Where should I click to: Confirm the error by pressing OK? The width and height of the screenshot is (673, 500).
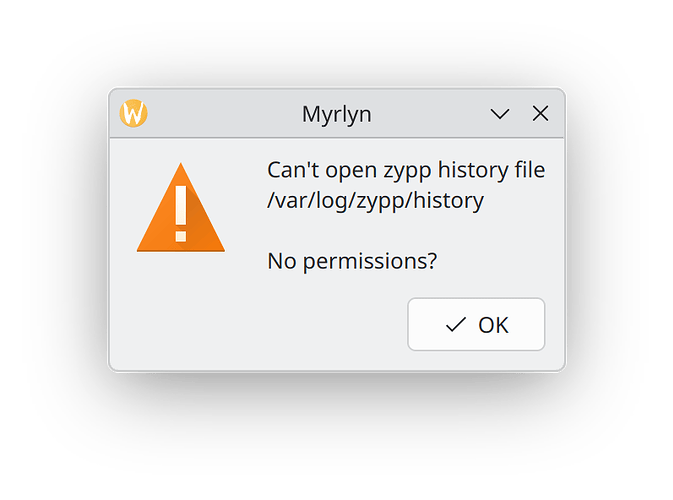(x=476, y=325)
